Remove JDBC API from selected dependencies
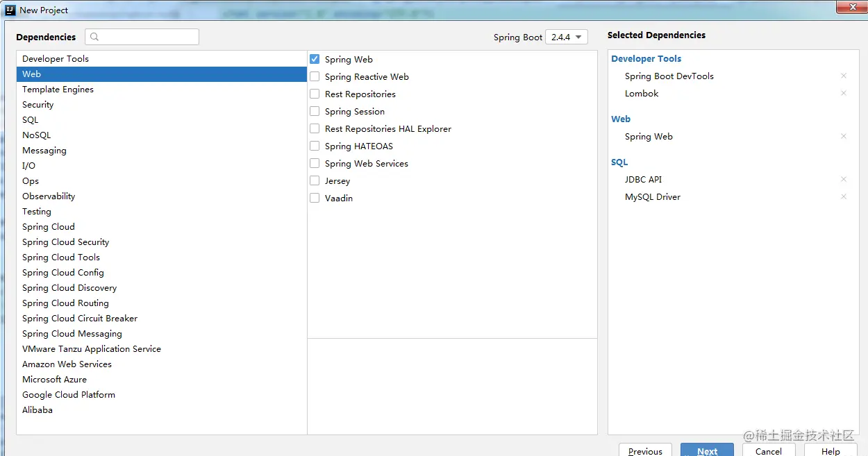The height and width of the screenshot is (456, 868). pyautogui.click(x=844, y=179)
